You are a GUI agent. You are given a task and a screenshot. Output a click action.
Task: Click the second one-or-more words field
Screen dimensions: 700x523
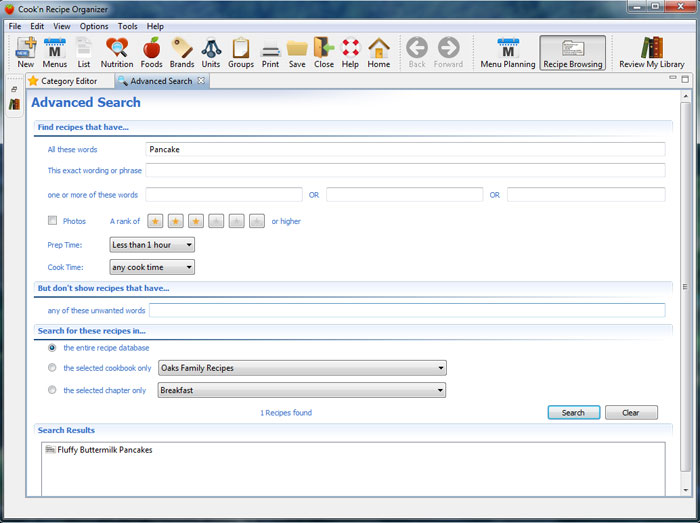tap(404, 195)
